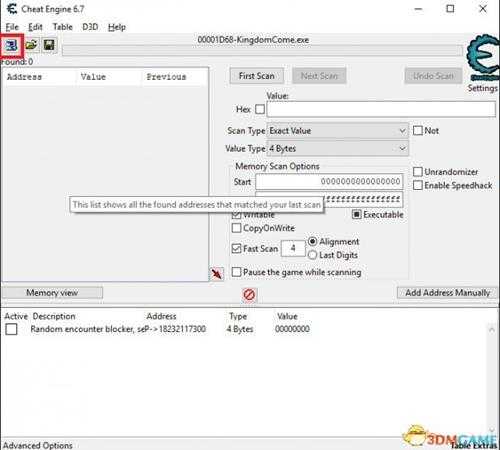Image resolution: width=500 pixels, height=450 pixels.
Task: Click the Value input field
Action: [381, 109]
